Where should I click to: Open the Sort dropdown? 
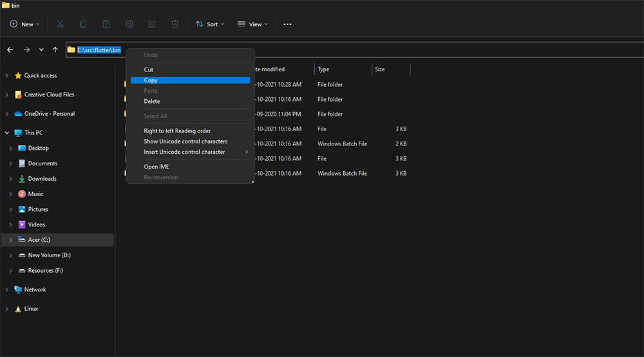coord(210,24)
